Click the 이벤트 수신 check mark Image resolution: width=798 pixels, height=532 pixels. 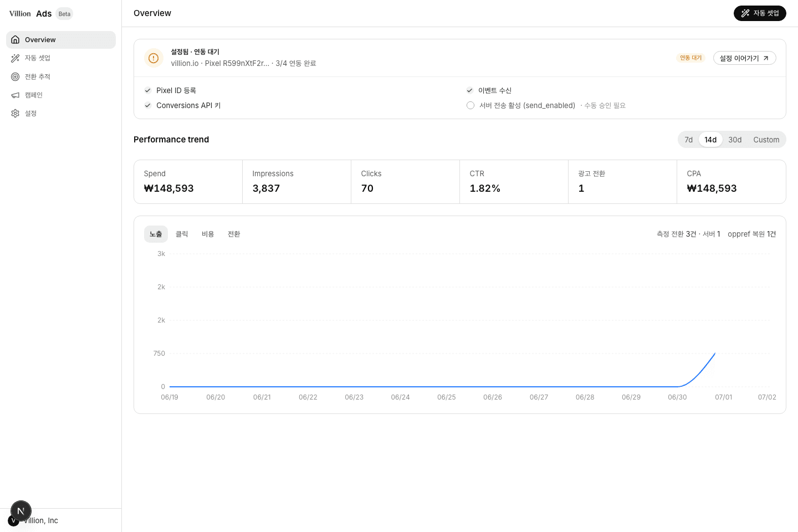[470, 90]
